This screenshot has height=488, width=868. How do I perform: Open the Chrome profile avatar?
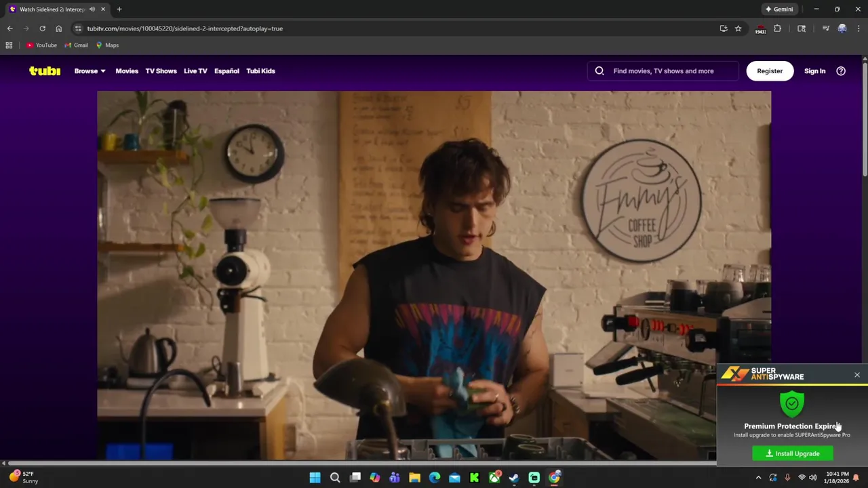tap(842, 28)
